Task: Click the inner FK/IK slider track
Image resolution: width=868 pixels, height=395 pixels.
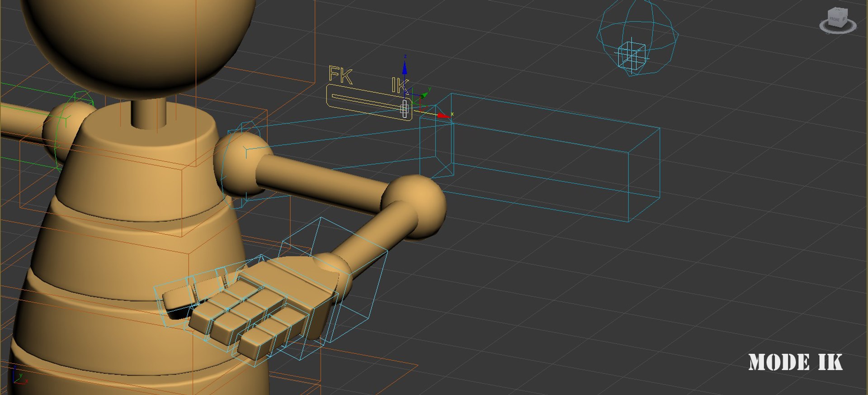Action: (x=367, y=102)
